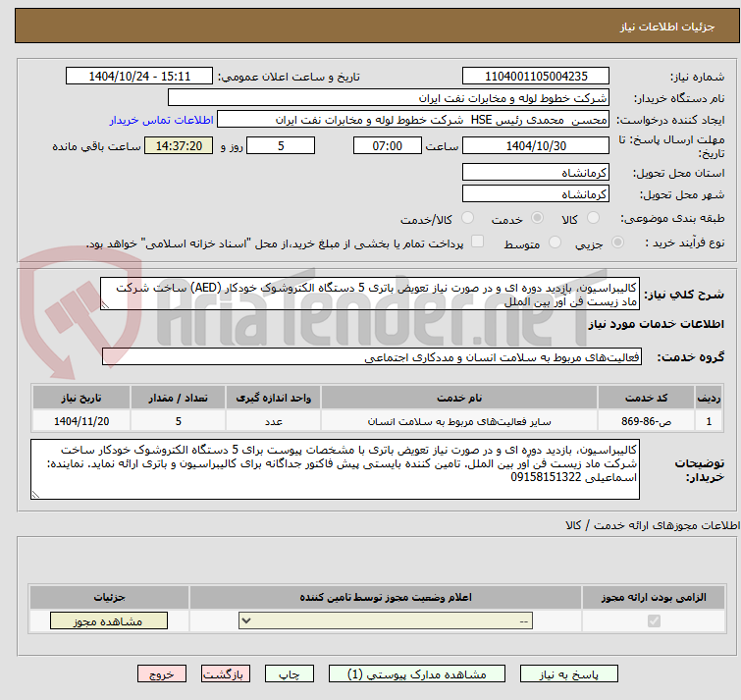The height and width of the screenshot is (700, 741).
Task: Click the resize handle of the شرح کلی نیاز box
Action: [x=105, y=305]
